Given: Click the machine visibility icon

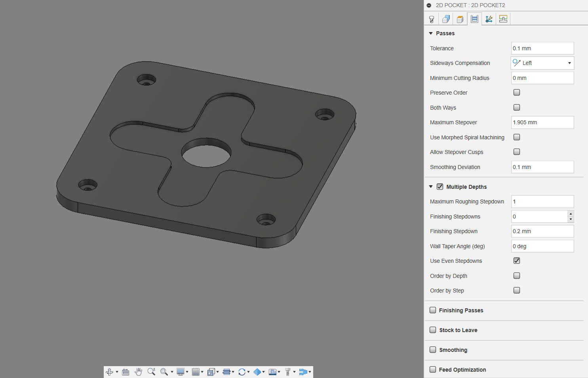Looking at the screenshot, I should coord(272,372).
